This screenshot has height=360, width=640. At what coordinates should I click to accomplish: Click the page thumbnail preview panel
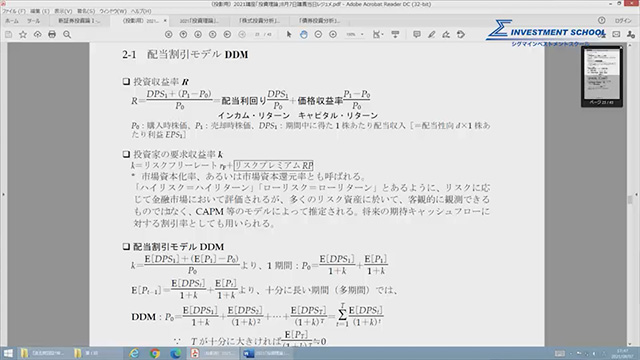coord(602,76)
